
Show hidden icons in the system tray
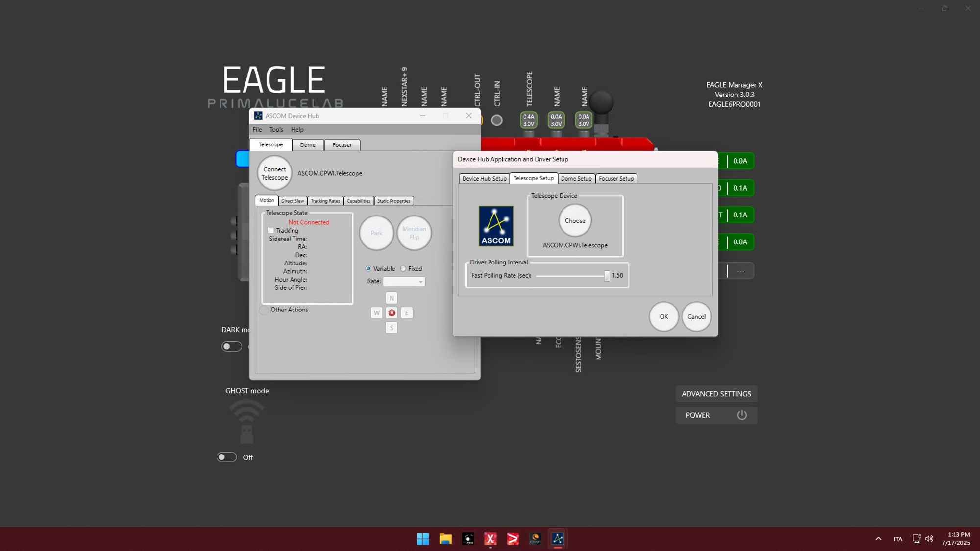click(x=878, y=539)
